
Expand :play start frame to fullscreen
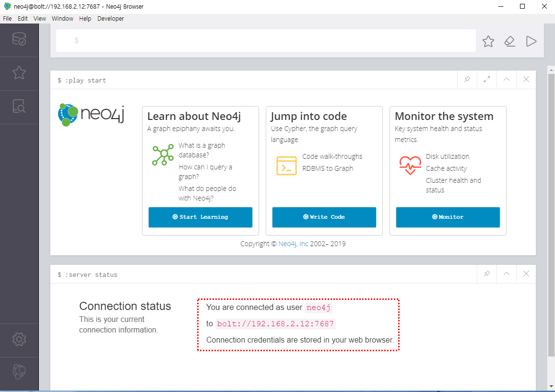point(487,79)
